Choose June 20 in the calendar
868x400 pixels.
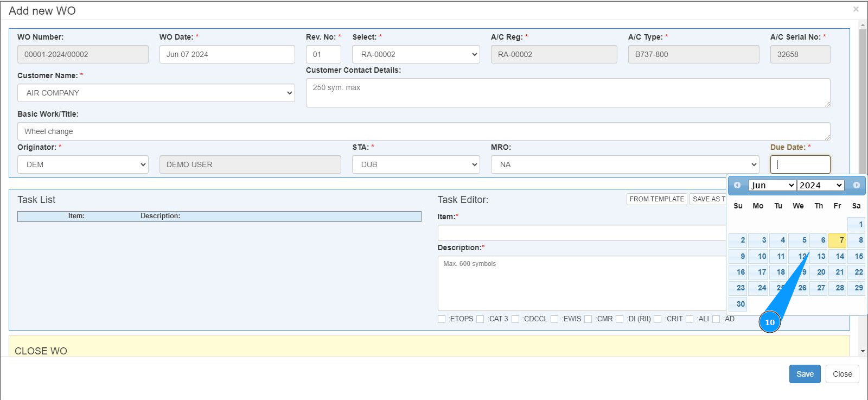[819, 272]
